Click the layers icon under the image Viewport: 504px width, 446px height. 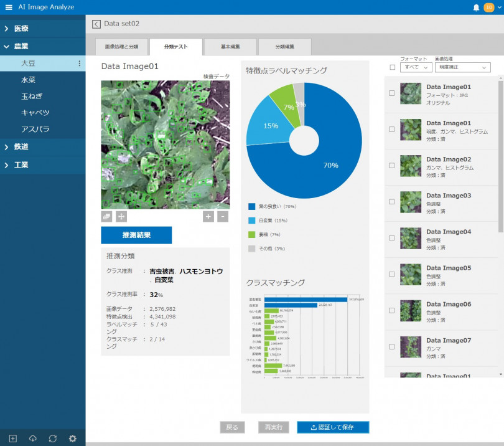[x=106, y=216]
